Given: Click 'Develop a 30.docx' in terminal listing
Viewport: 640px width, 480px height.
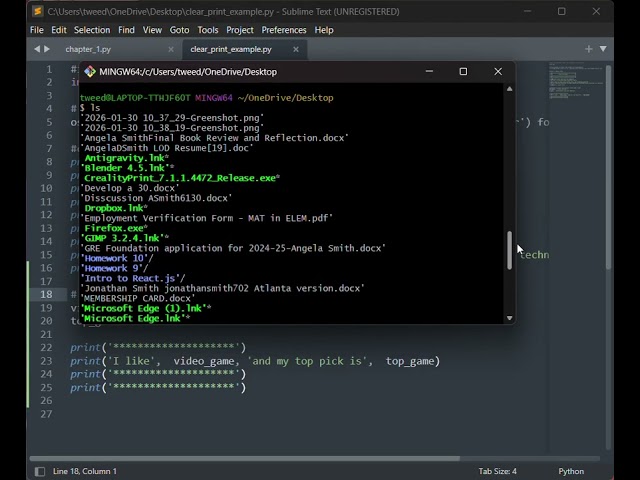Looking at the screenshot, I should (x=129, y=188).
